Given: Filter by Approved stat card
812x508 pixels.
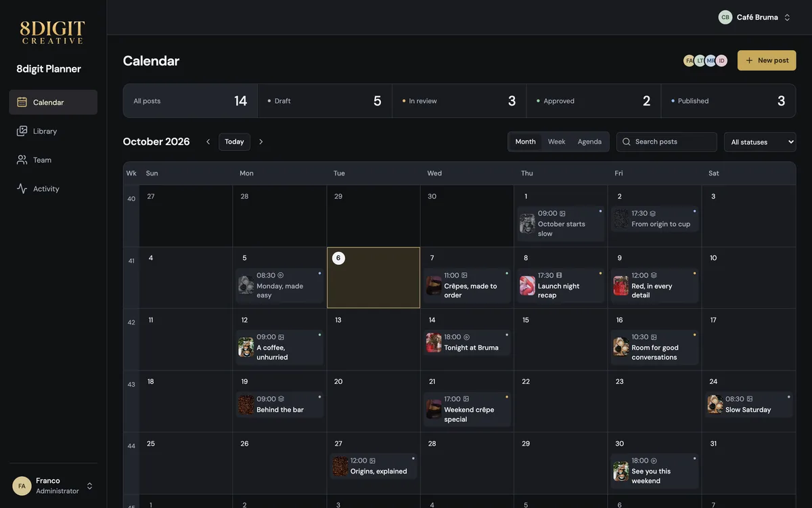Looking at the screenshot, I should click(x=594, y=101).
